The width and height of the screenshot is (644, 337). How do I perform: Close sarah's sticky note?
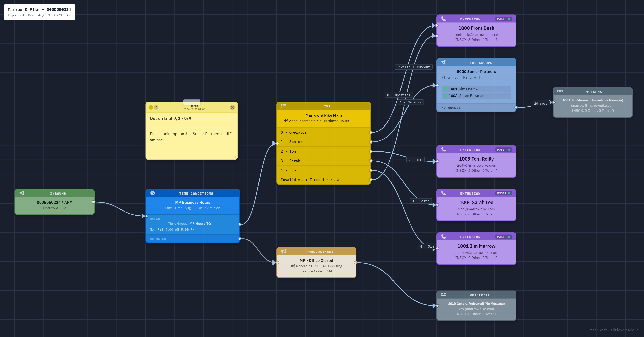coord(232,108)
